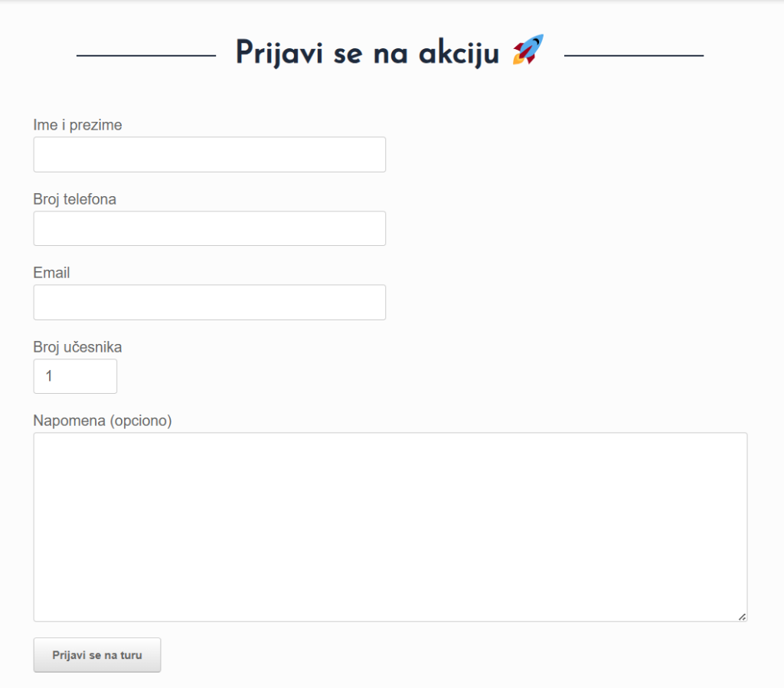784x688 pixels.
Task: Click the Napomena (opciono) label
Action: (x=102, y=421)
